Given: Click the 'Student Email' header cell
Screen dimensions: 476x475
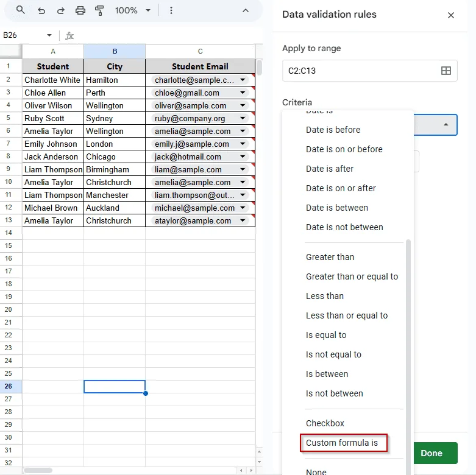Looking at the screenshot, I should click(x=200, y=66).
